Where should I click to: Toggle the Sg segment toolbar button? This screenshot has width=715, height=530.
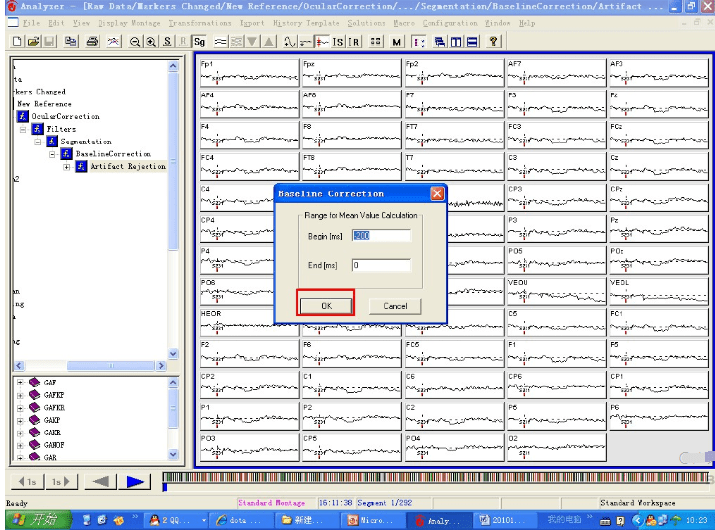199,42
